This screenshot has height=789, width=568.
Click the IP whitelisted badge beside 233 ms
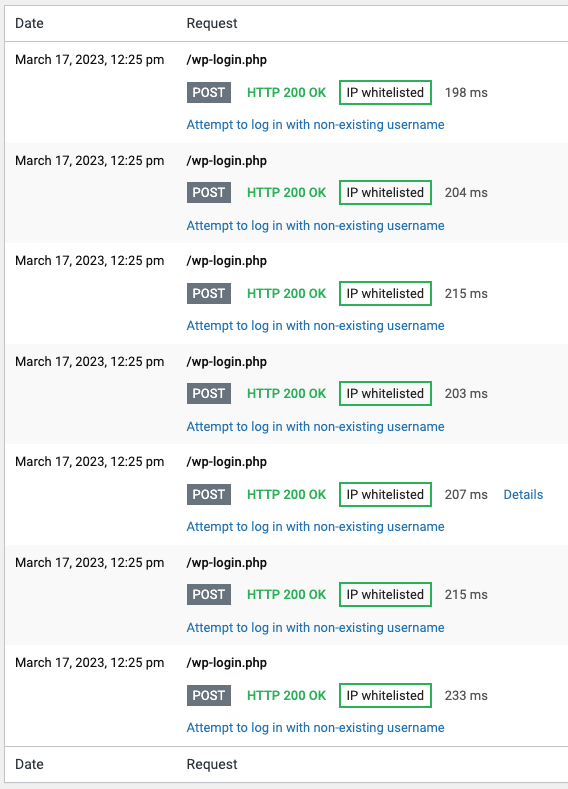pyautogui.click(x=385, y=695)
